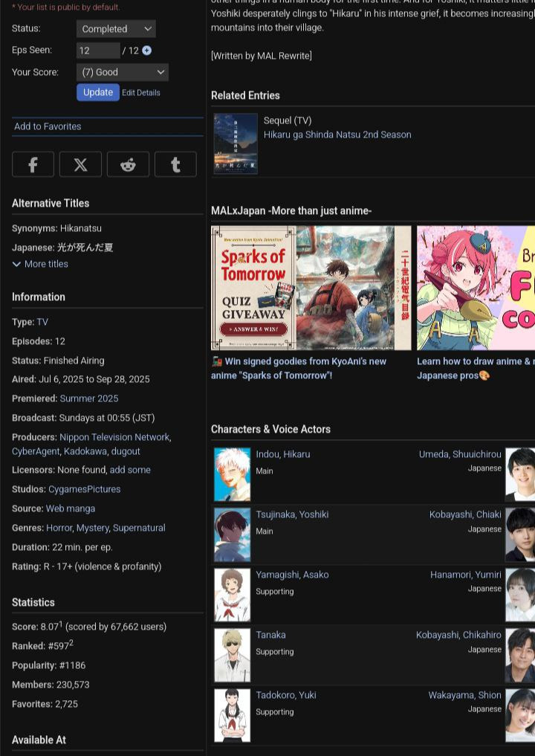535x756 pixels.
Task: Open Hikaru ga Shinda Natsu 2nd Season
Action: coord(337,135)
